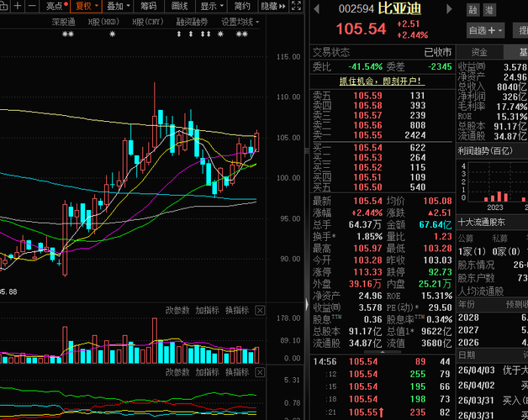Open the 自选+ watchlist dropdown
The width and height of the screenshot is (528, 420).
(x=485, y=30)
